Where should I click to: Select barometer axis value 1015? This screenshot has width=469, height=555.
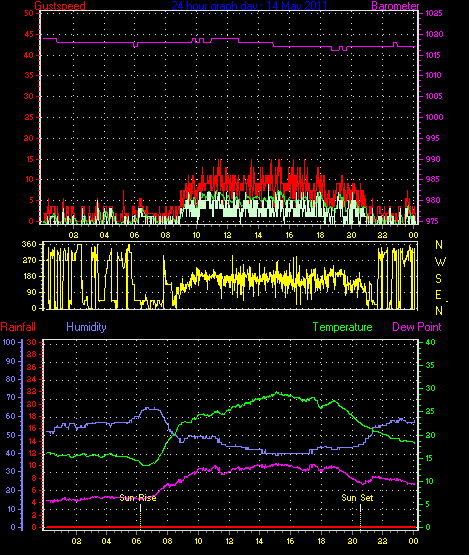(434, 55)
